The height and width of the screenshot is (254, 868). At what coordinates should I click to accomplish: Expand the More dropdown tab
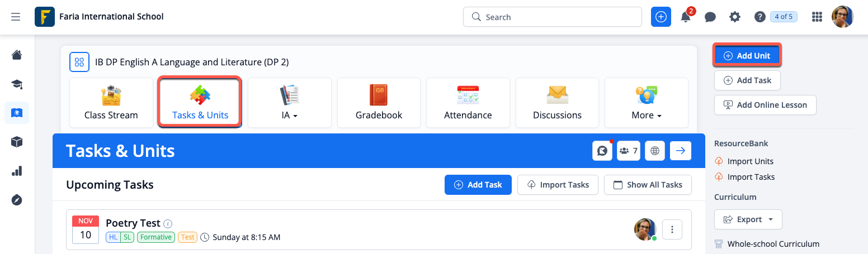click(647, 103)
